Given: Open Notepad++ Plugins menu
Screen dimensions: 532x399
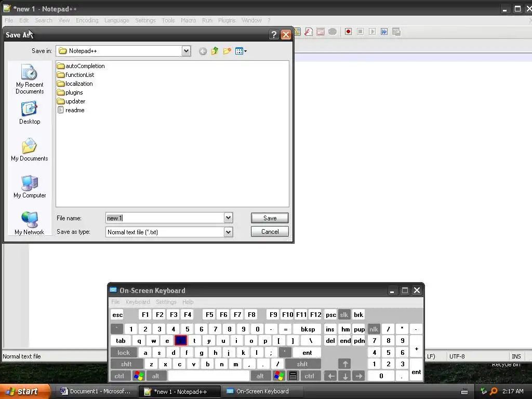Looking at the screenshot, I should 227,20.
